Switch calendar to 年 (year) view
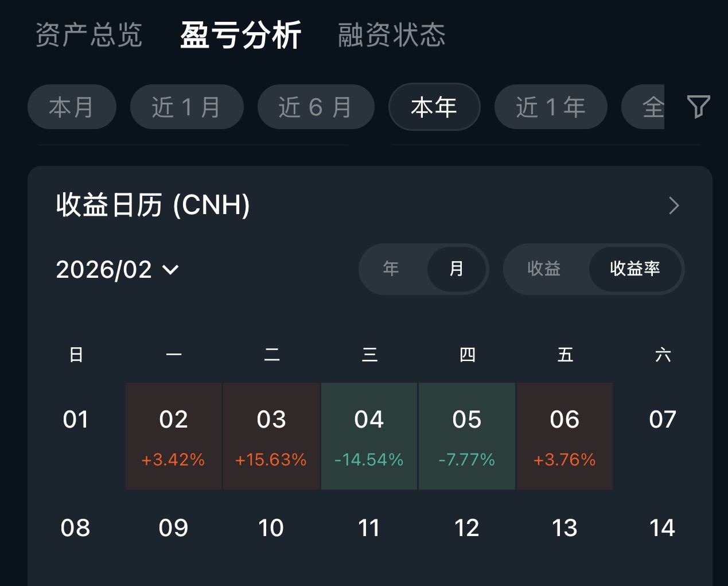The image size is (728, 586). point(391,269)
